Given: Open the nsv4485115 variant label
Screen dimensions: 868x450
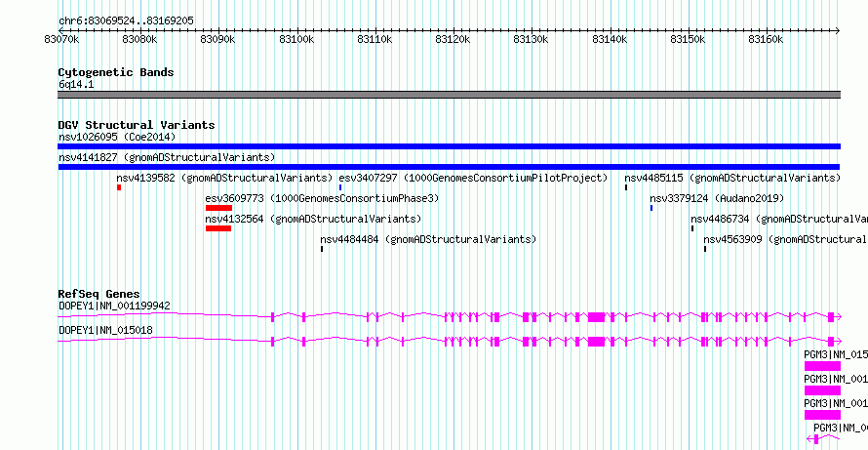Looking at the screenshot, I should pyautogui.click(x=732, y=178).
